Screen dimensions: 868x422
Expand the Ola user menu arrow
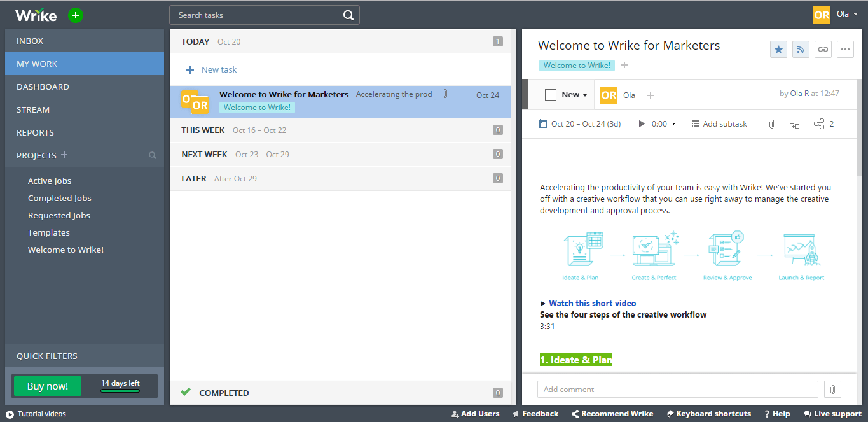point(856,14)
